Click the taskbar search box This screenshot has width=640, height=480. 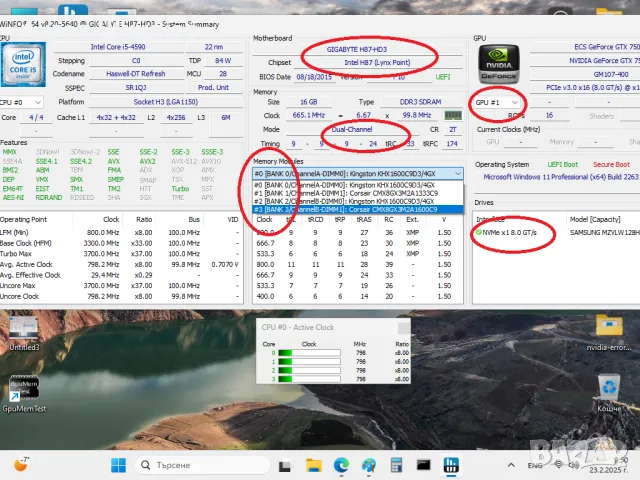[180, 464]
